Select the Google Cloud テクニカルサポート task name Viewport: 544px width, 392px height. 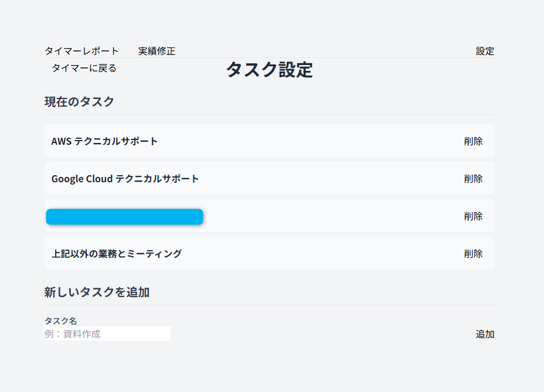point(125,179)
